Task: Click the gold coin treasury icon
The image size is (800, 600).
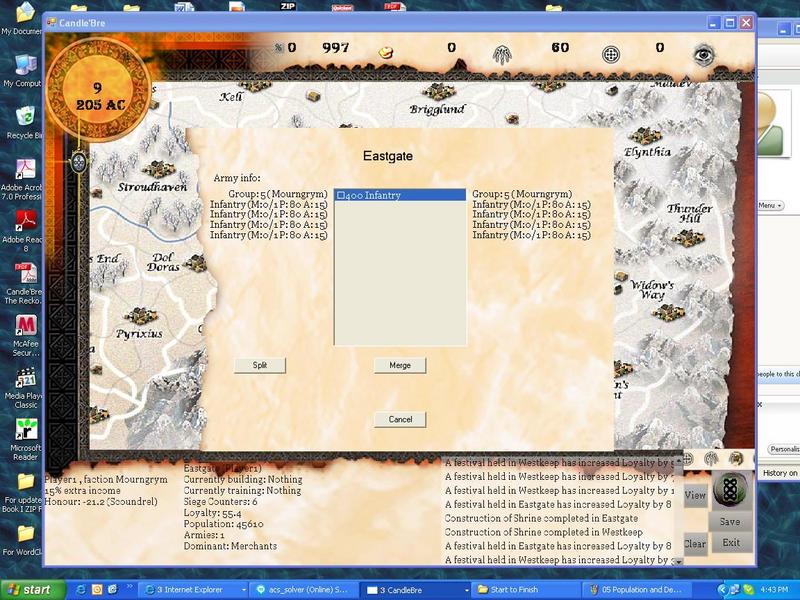Action: tap(386, 52)
